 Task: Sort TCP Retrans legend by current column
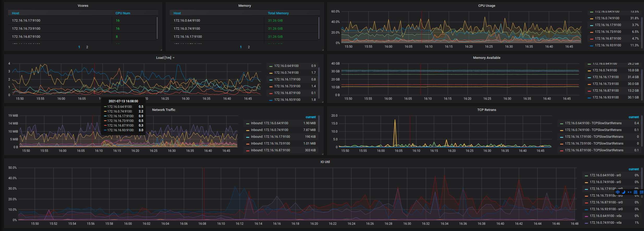pos(634,117)
